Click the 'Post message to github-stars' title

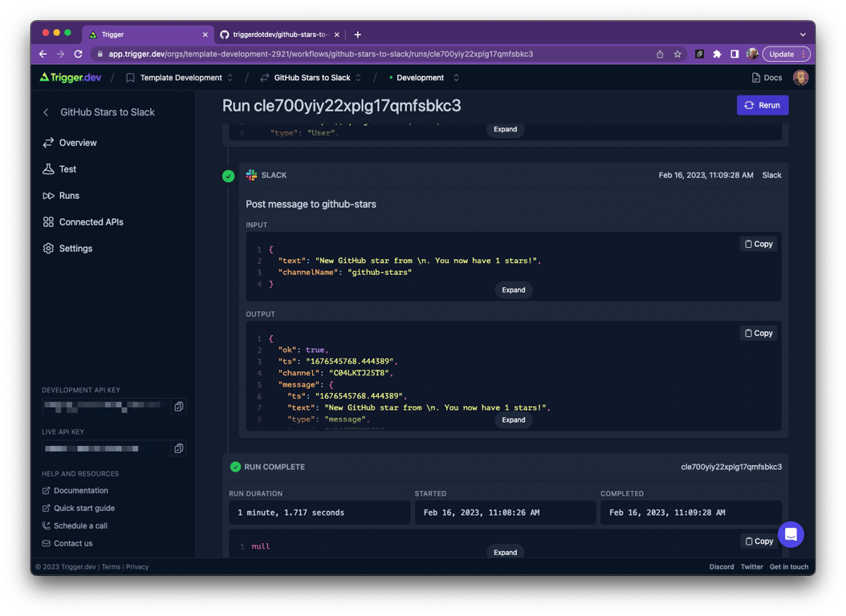click(311, 205)
